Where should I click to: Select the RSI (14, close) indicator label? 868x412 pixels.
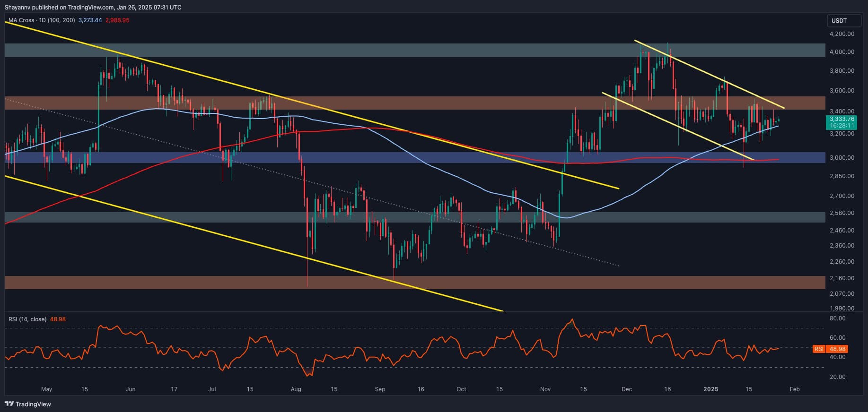(x=27, y=319)
